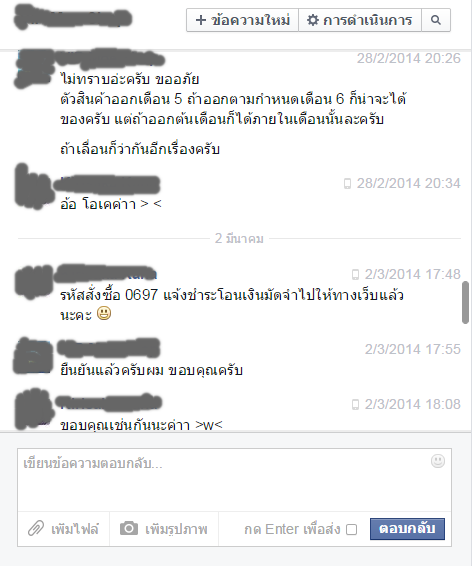Click the ข้อความใหม่ new message button

(242, 20)
